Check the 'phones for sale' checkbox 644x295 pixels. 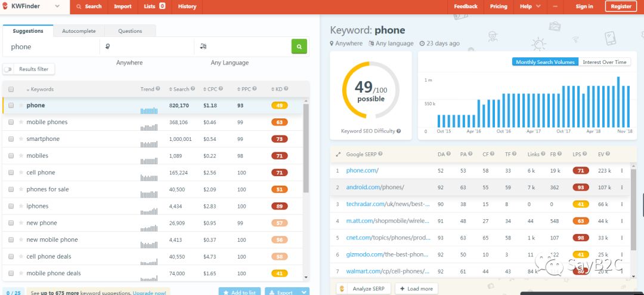11,189
